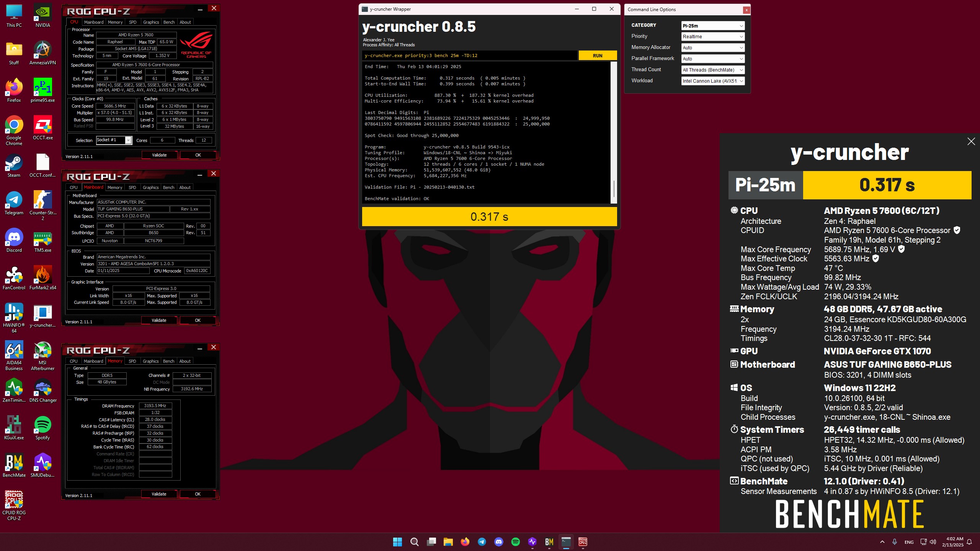Open the NVIDIA desktop shortcut
The height and width of the screenshot is (551, 980).
click(x=42, y=16)
